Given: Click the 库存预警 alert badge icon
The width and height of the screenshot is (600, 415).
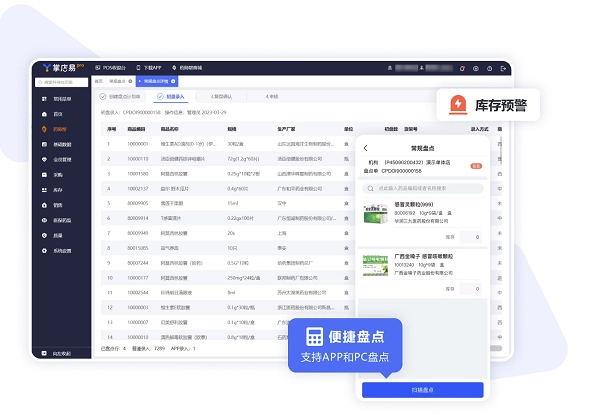Looking at the screenshot, I should point(458,104).
